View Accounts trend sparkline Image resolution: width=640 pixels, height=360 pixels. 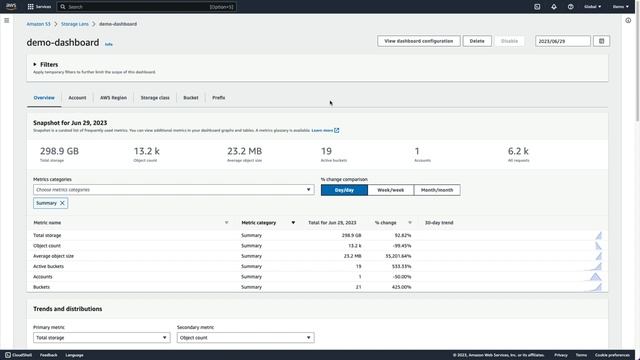pos(595,277)
